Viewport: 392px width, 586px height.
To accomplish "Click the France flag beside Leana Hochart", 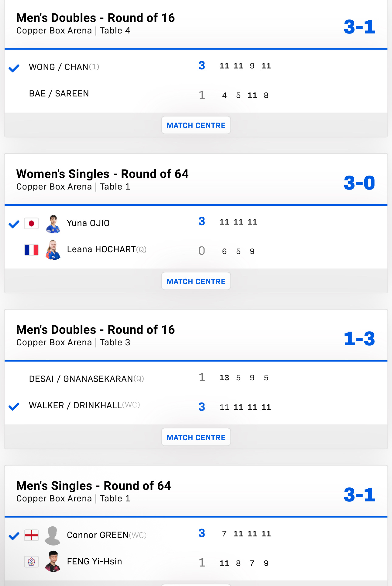I will coord(31,250).
